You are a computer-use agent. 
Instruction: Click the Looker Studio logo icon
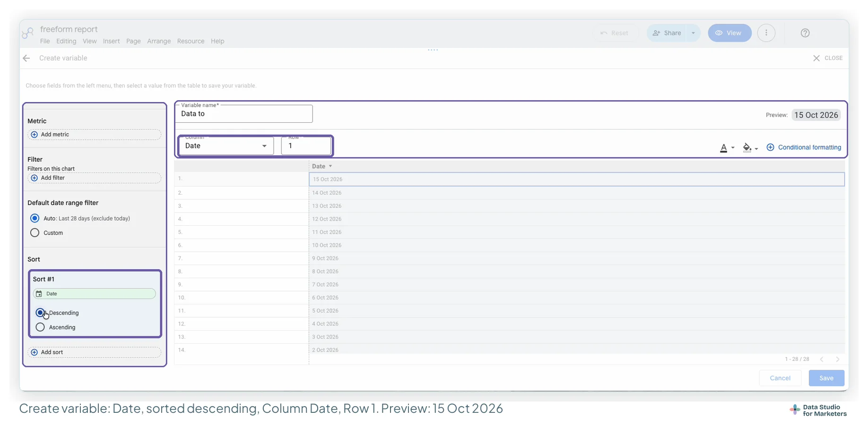point(28,33)
